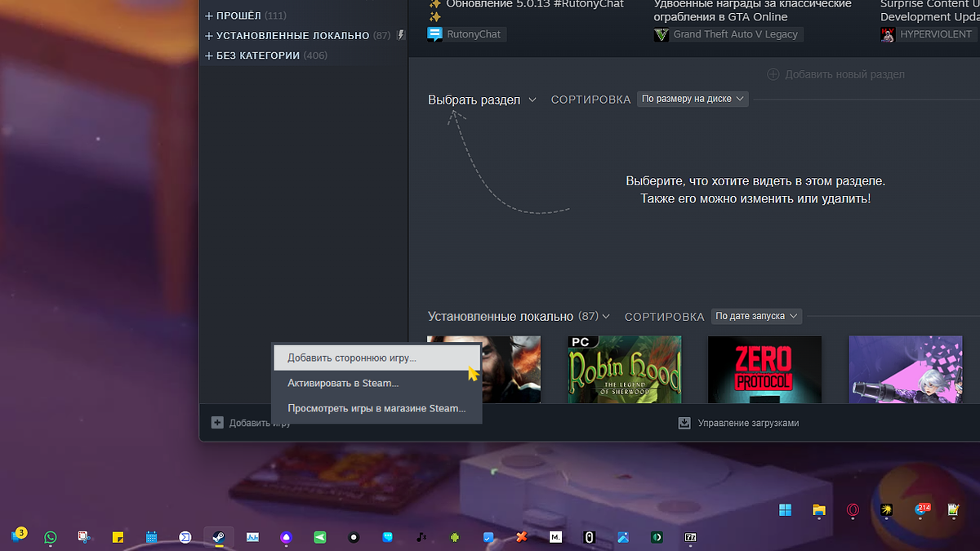The height and width of the screenshot is (551, 980).
Task: Open the Opera browser icon
Action: (853, 510)
